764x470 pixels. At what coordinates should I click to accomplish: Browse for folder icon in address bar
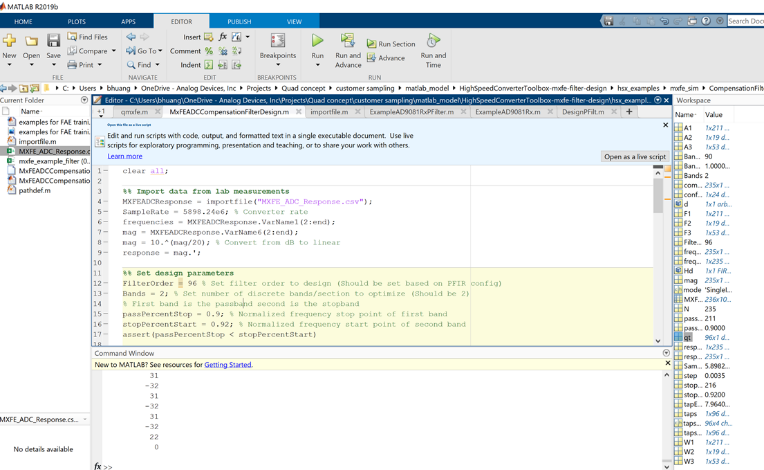35,88
